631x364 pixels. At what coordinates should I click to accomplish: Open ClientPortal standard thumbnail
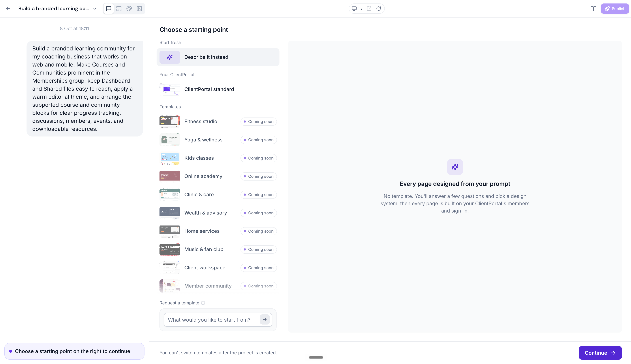coord(170,89)
